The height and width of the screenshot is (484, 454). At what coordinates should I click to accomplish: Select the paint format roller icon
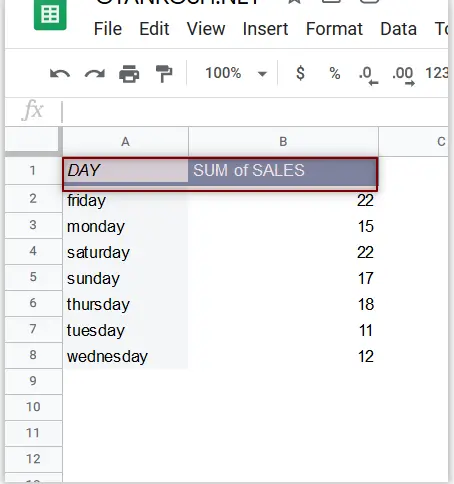tap(164, 73)
